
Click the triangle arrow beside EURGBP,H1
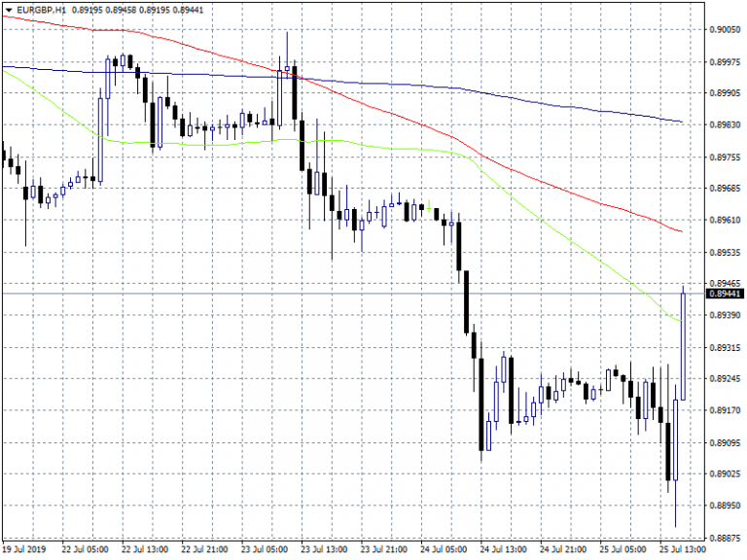tap(9, 9)
